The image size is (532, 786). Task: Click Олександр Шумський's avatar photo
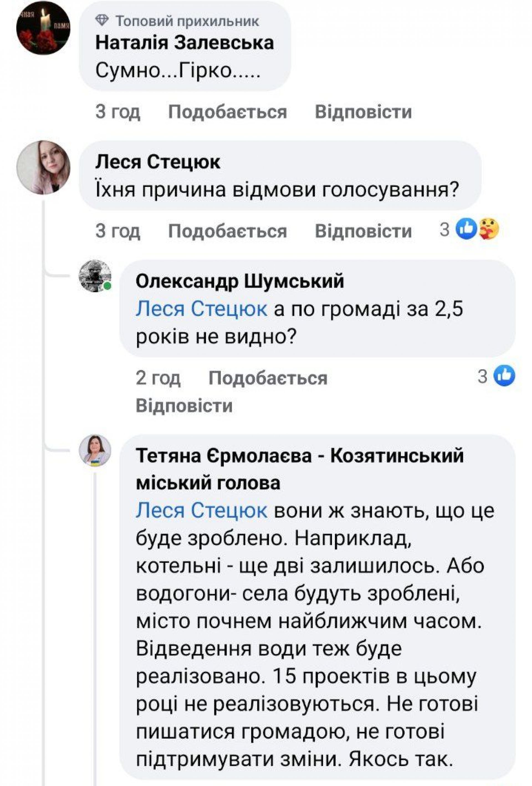point(95,276)
